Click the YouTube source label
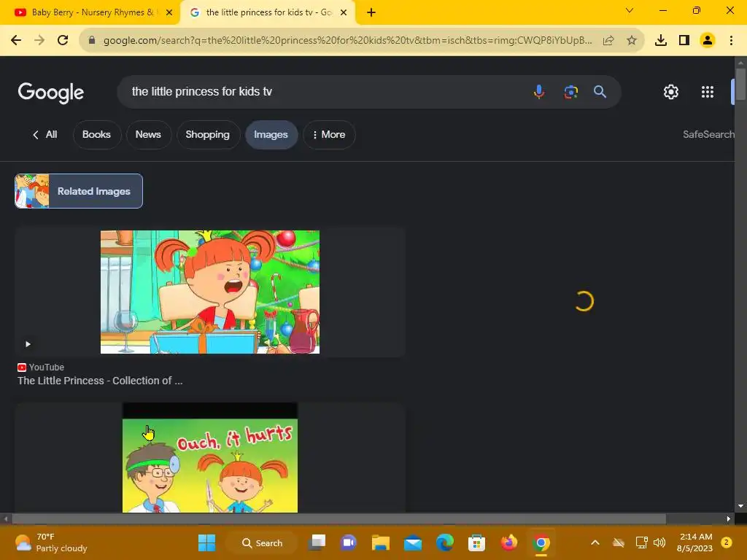The width and height of the screenshot is (747, 560). (46, 367)
